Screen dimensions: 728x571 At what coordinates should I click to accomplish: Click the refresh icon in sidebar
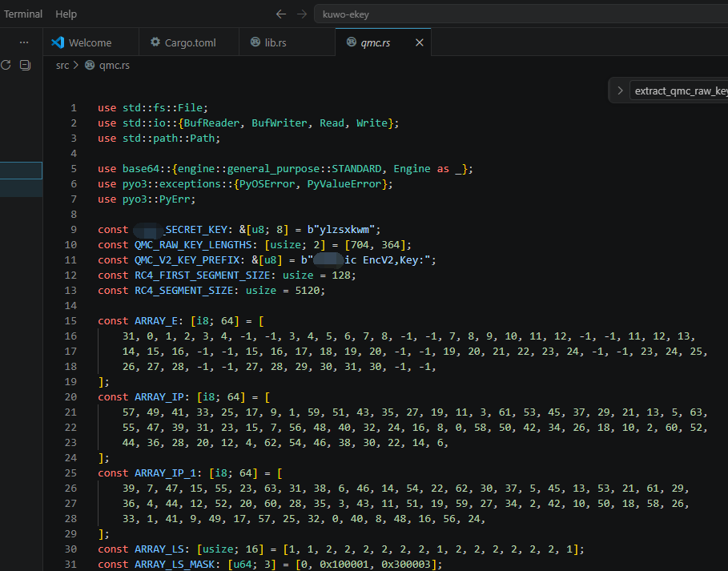tap(6, 65)
